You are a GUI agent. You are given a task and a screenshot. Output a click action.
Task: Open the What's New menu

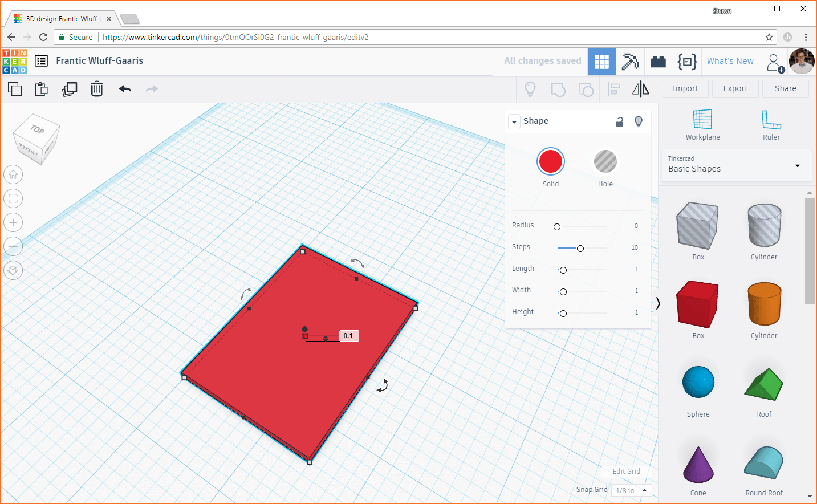tap(730, 61)
